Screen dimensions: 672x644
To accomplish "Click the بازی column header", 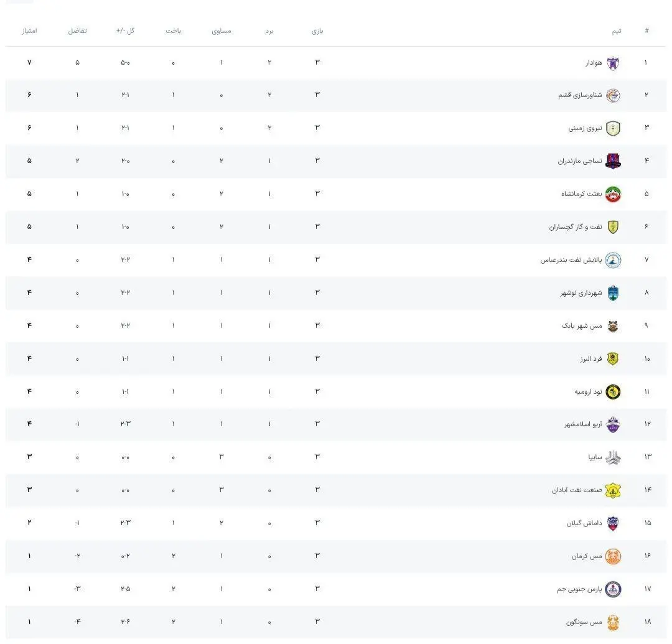I will coord(317,31).
